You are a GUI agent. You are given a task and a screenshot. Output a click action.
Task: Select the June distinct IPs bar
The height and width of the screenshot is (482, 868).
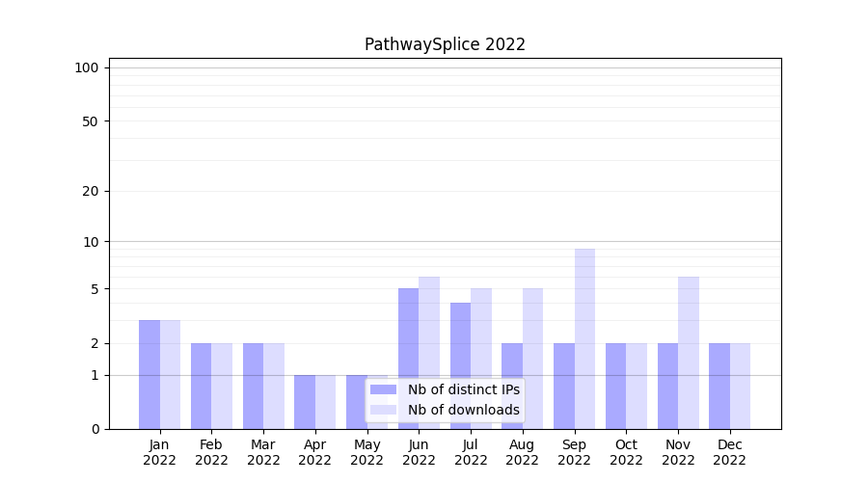(x=408, y=358)
